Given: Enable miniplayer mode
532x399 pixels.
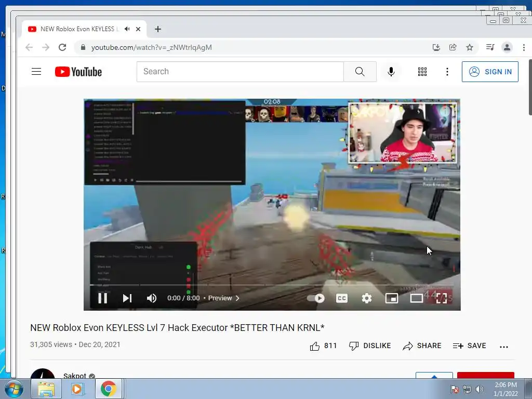Looking at the screenshot, I should pyautogui.click(x=392, y=298).
